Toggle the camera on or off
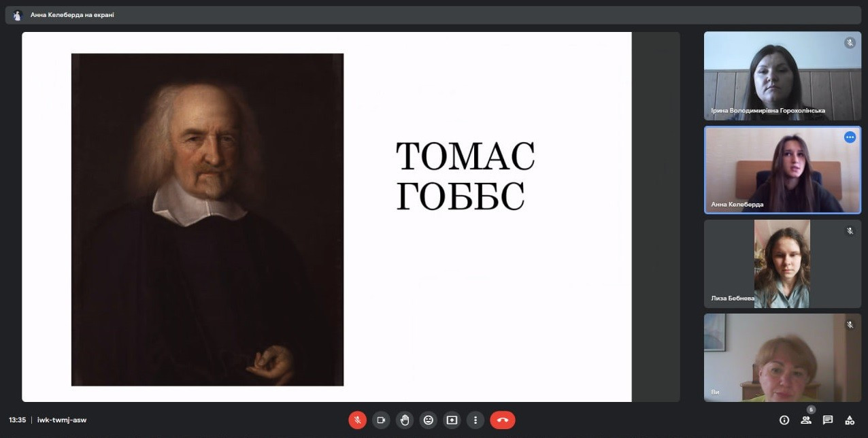Screen dimensions: 868x438 (381, 420)
